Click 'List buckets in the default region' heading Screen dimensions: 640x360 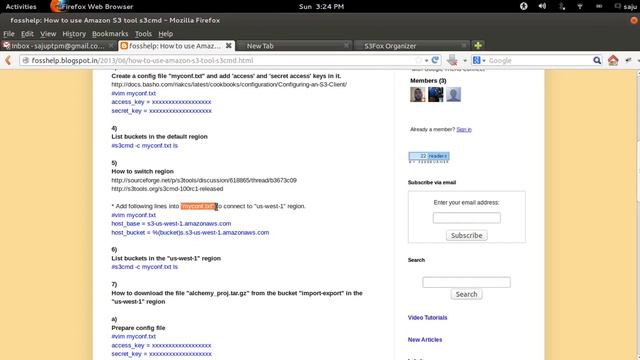tap(160, 137)
